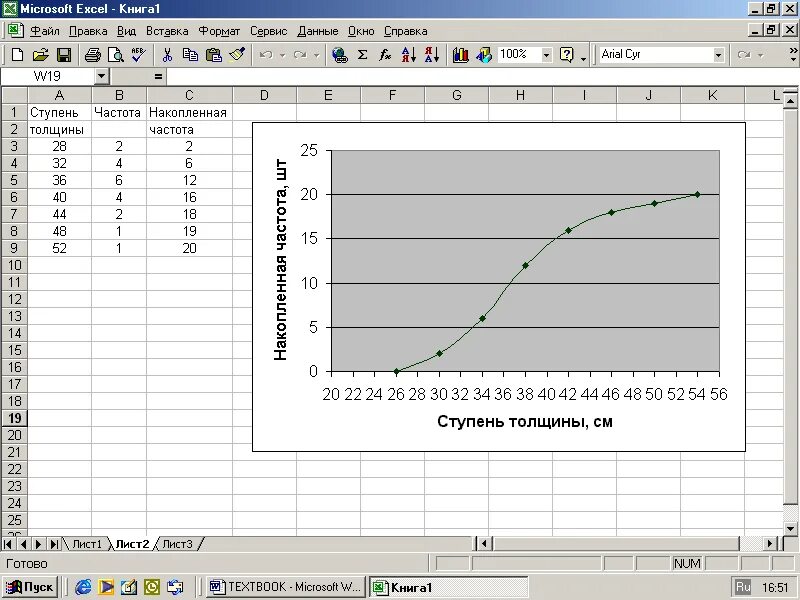Expand the Arial Cyr font dropdown

(718, 55)
